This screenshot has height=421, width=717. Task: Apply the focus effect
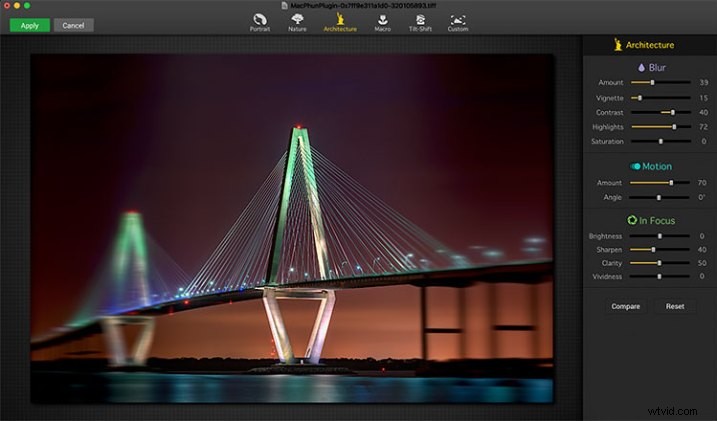point(30,26)
